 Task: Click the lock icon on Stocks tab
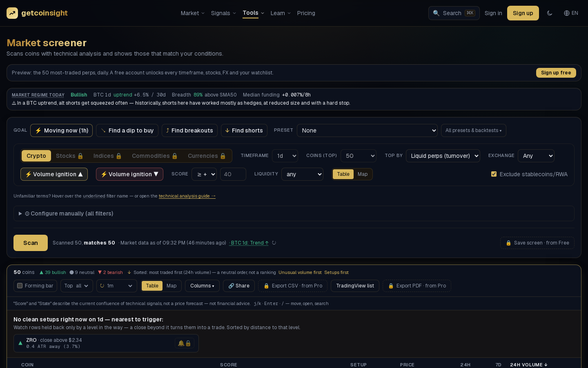80,156
